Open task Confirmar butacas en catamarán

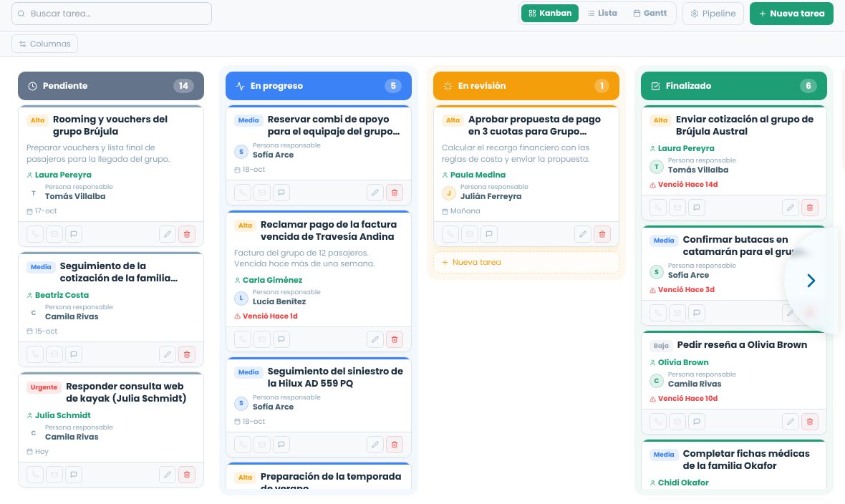739,246
